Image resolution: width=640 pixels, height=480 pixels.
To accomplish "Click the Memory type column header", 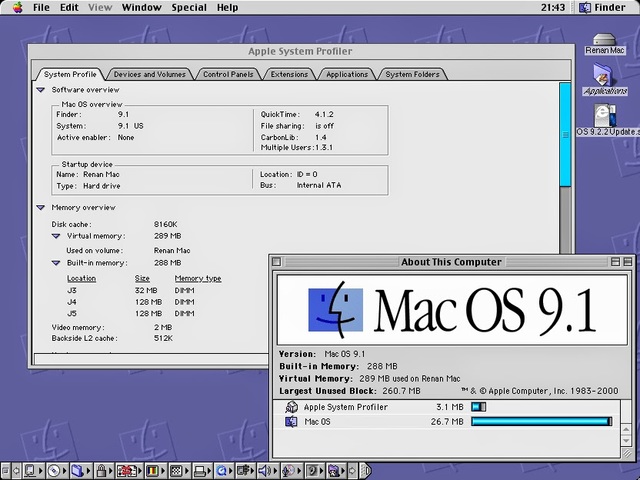I will [x=198, y=278].
